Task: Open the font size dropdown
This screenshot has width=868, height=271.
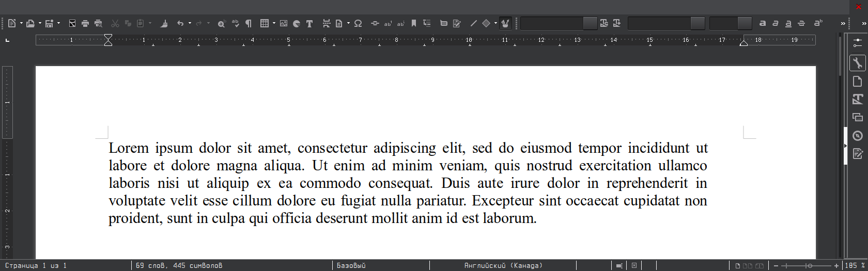Action: point(745,23)
